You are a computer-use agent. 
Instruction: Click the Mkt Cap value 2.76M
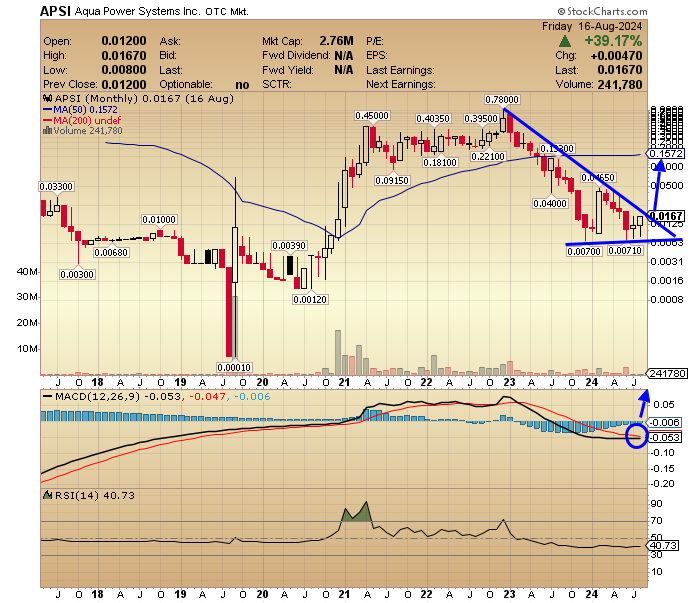(x=336, y=41)
